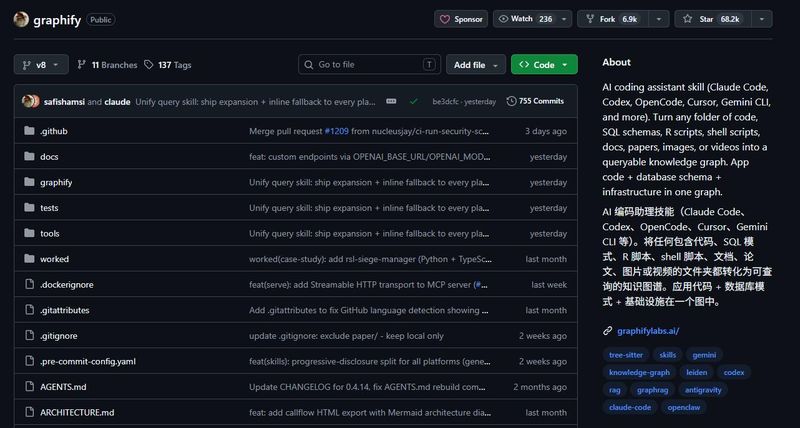Open the .gitattributes file
The image size is (800, 428).
point(65,310)
